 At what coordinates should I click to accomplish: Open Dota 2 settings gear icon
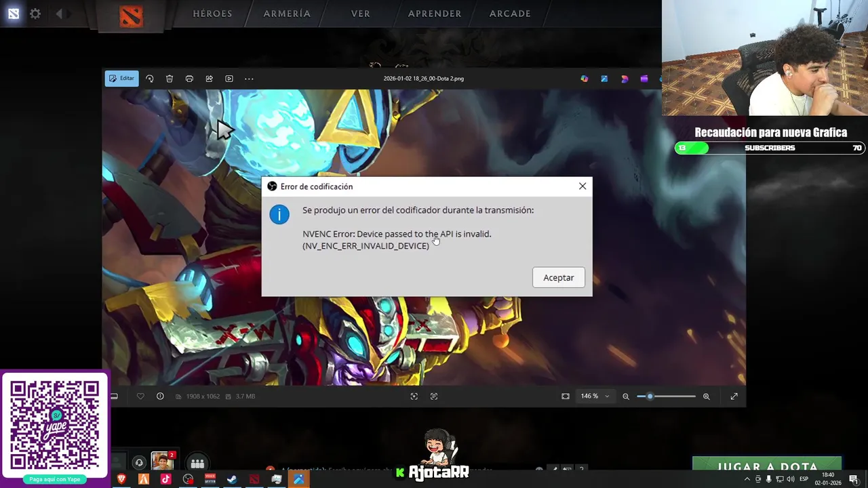(x=35, y=14)
